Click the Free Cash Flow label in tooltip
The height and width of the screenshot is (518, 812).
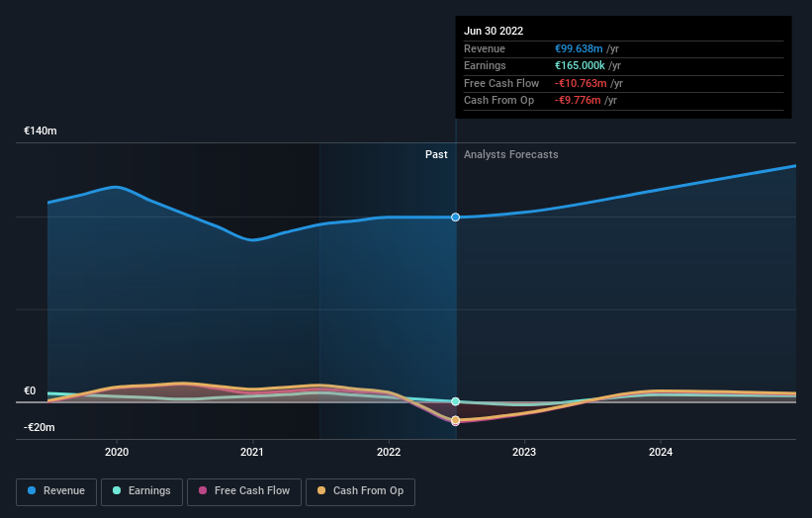pyautogui.click(x=501, y=83)
